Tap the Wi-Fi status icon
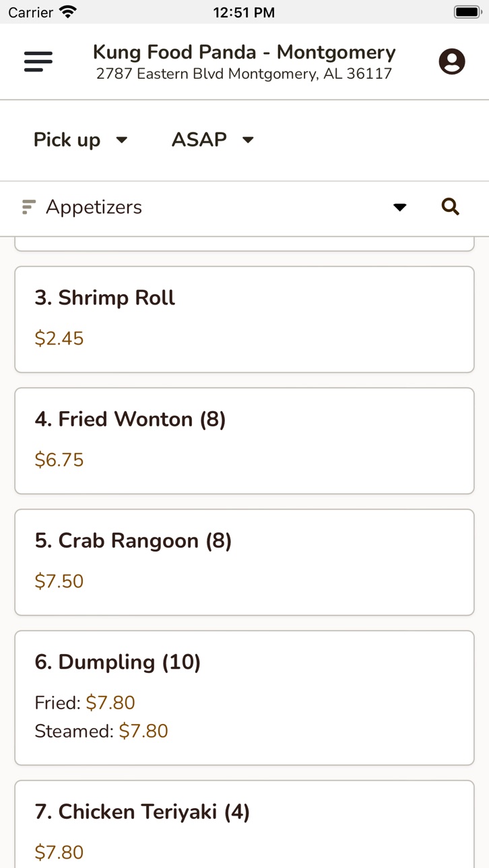This screenshot has height=868, width=489. (x=68, y=11)
